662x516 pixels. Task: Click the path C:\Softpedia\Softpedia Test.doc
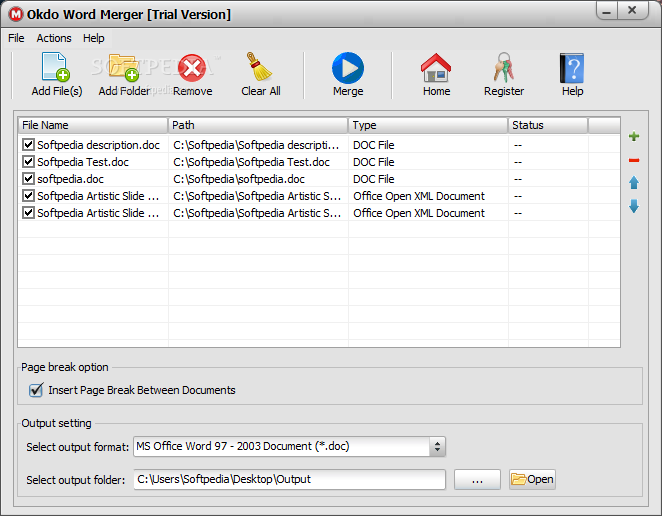(252, 162)
